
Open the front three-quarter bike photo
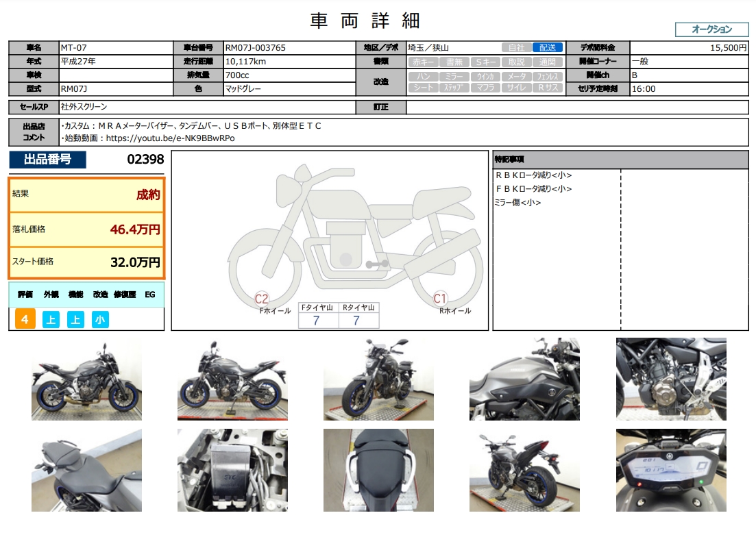tap(378, 379)
